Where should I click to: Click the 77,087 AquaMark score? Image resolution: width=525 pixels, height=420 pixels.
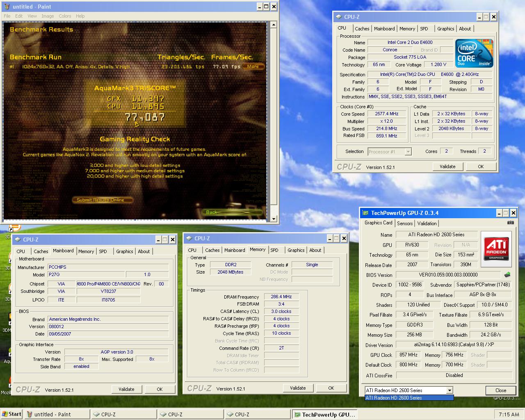point(145,117)
